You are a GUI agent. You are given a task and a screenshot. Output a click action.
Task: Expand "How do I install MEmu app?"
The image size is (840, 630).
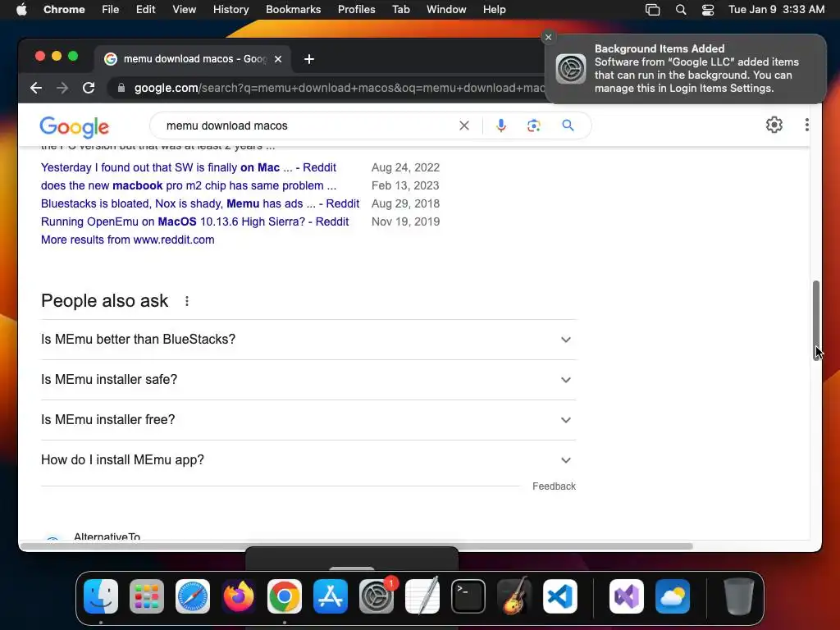(308, 460)
